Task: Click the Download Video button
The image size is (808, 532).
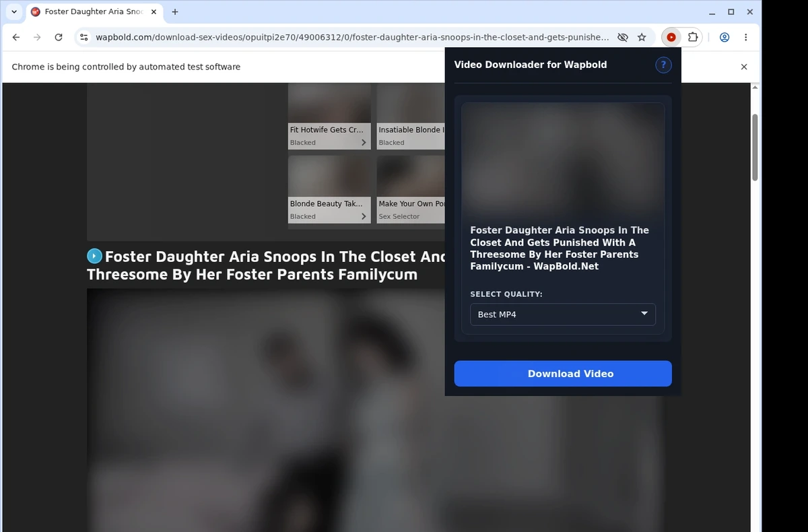Action: (x=563, y=374)
